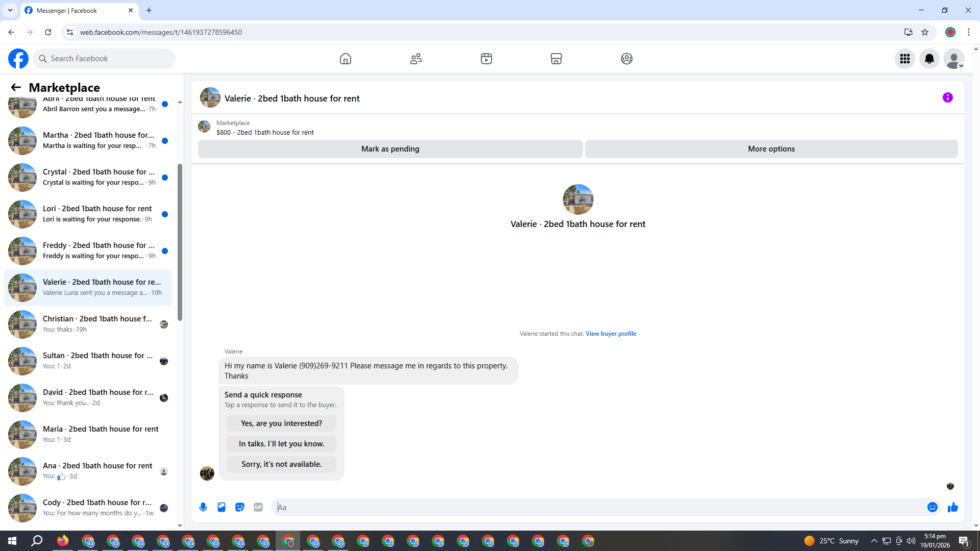The height and width of the screenshot is (551, 980).
Task: Open the apps grid menu
Action: coord(905,59)
